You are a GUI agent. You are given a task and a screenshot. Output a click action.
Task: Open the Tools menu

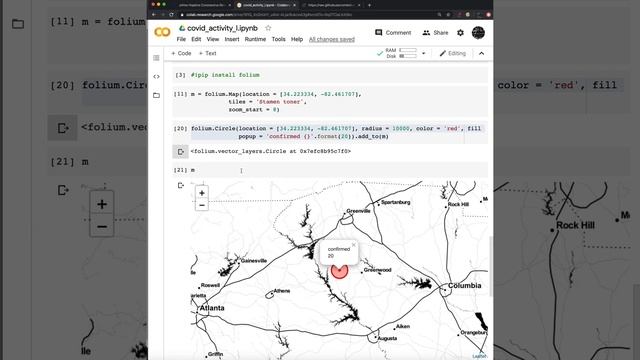[x=278, y=40]
